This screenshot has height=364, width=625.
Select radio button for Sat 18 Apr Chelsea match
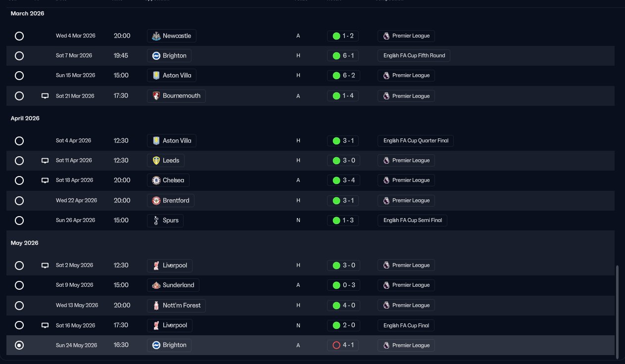pos(19,181)
